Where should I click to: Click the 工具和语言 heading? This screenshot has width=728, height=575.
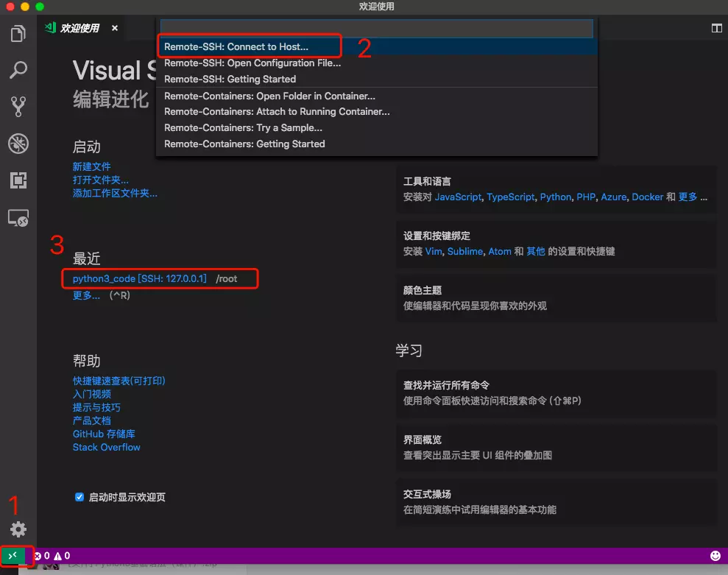pos(427,182)
